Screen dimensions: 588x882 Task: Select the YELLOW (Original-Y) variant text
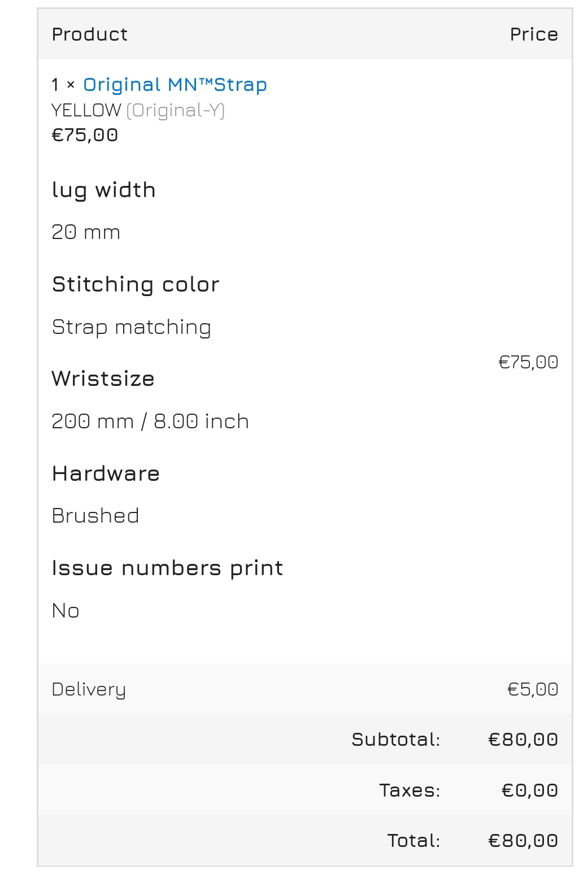[x=138, y=110]
